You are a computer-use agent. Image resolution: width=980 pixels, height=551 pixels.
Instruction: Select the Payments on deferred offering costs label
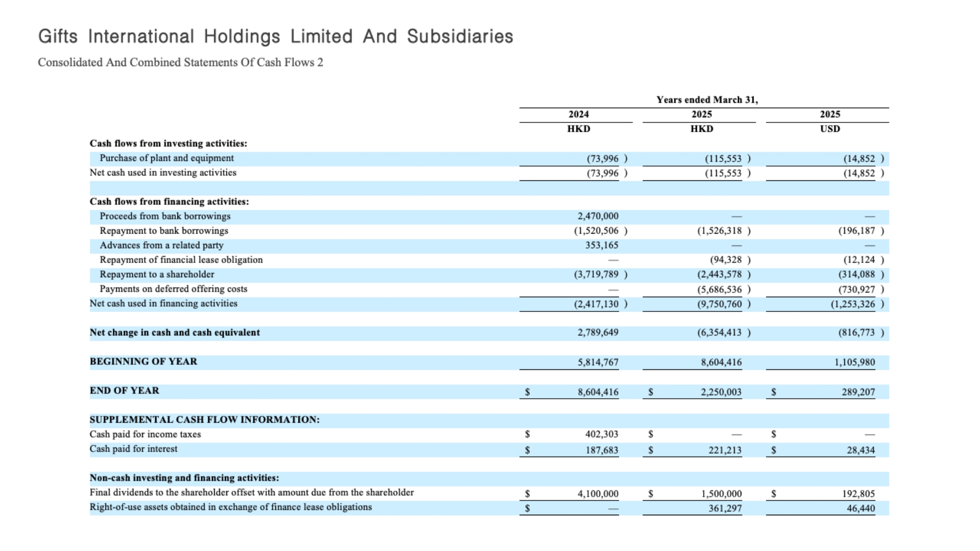(173, 289)
